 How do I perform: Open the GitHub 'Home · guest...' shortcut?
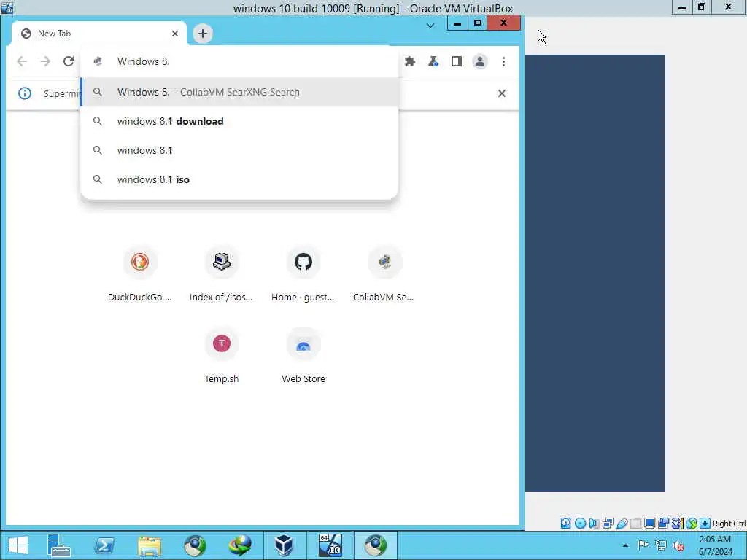[x=303, y=275]
